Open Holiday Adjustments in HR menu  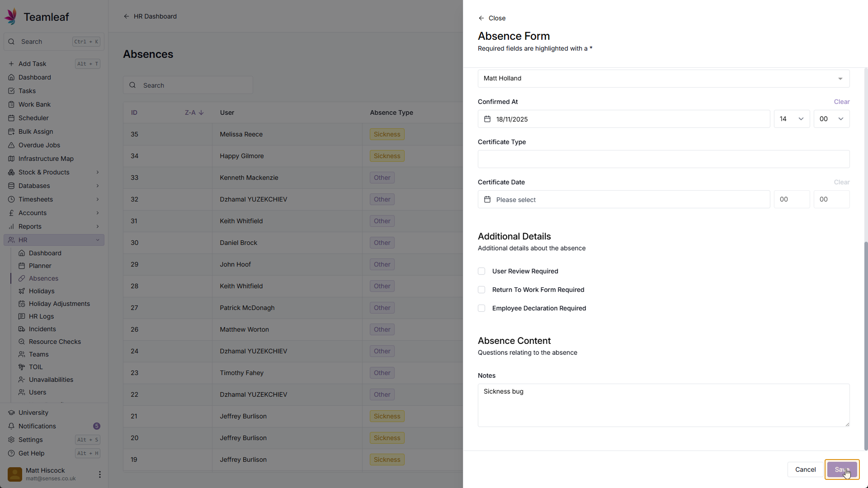pos(59,304)
